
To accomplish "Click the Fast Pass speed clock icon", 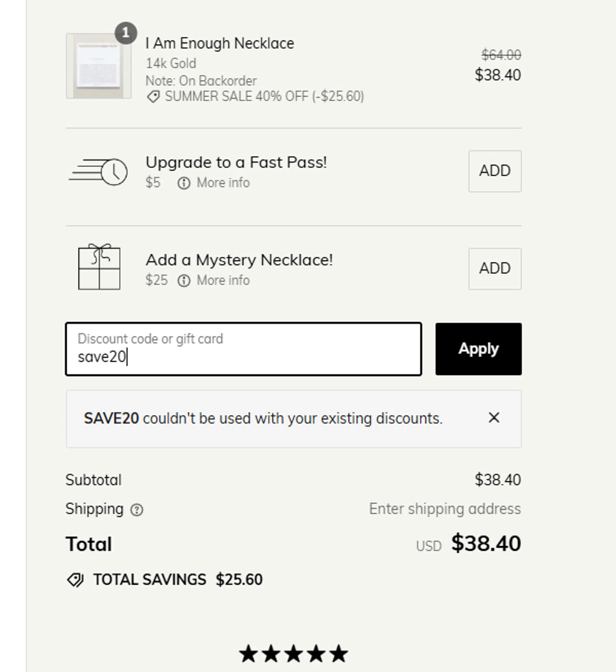I will tap(99, 172).
